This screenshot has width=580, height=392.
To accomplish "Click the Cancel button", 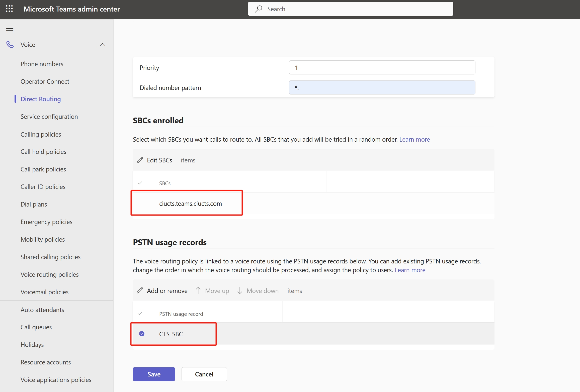I will click(x=204, y=374).
